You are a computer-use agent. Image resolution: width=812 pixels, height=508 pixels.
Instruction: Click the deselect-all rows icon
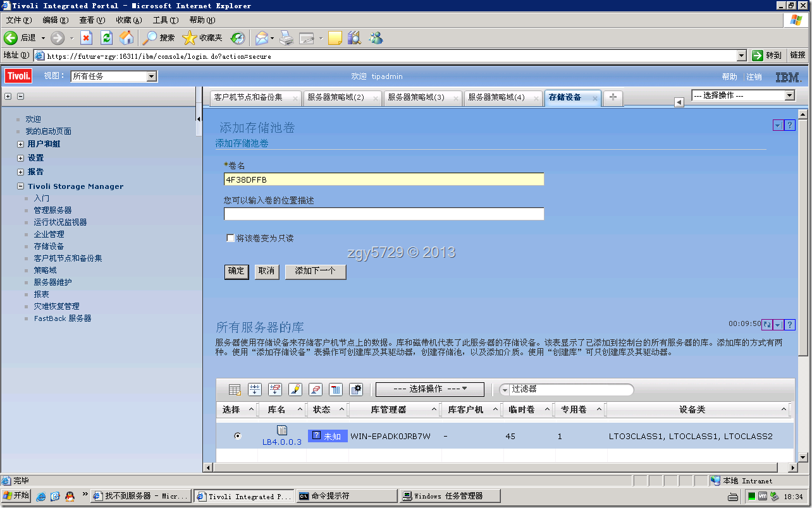coord(275,390)
